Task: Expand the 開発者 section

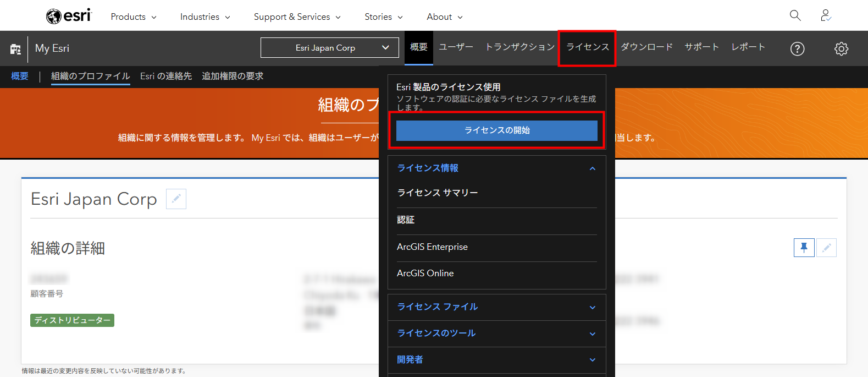Action: [x=592, y=360]
